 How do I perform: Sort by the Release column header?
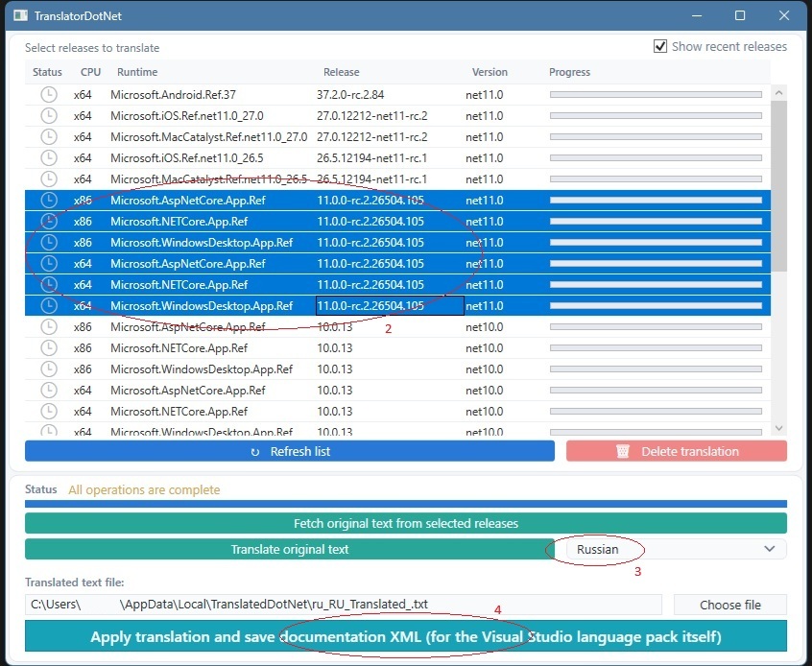click(342, 72)
